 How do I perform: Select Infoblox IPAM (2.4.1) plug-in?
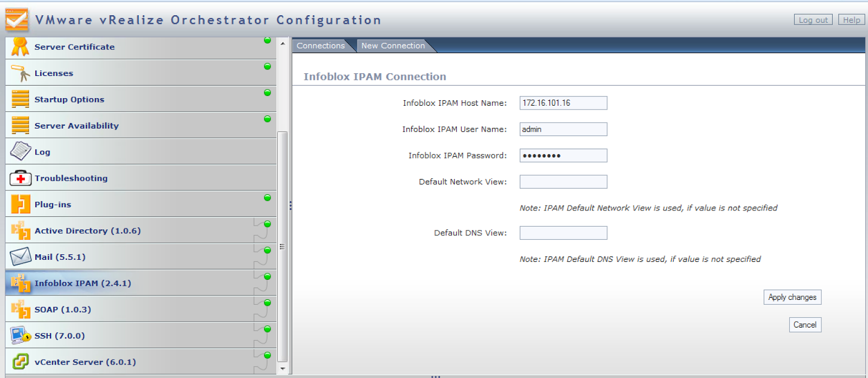pyautogui.click(x=141, y=283)
